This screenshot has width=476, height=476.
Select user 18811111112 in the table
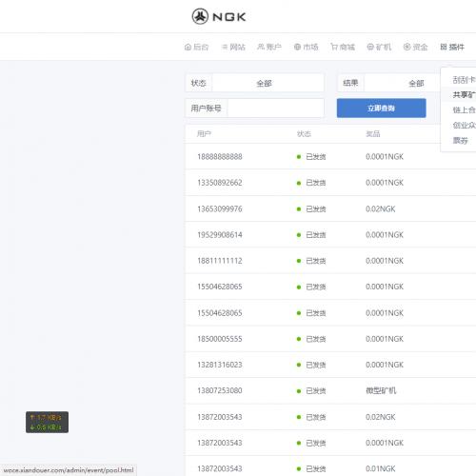click(220, 261)
